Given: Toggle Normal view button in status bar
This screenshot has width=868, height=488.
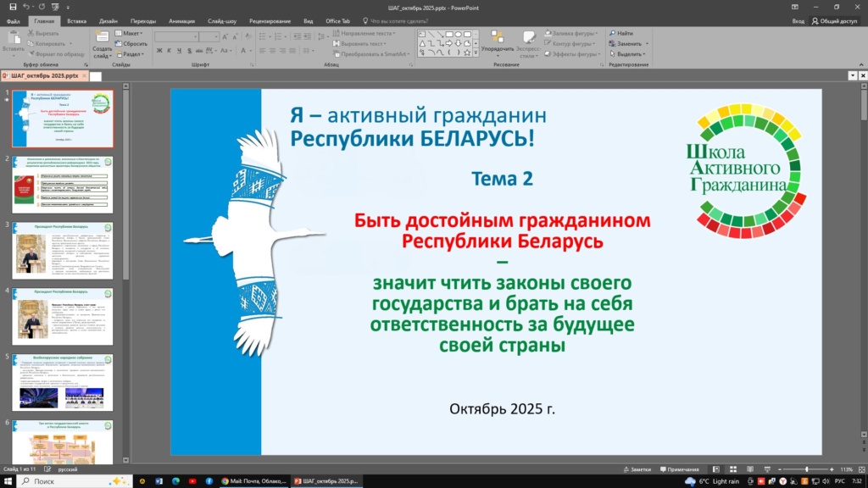Looking at the screenshot, I should click(716, 469).
